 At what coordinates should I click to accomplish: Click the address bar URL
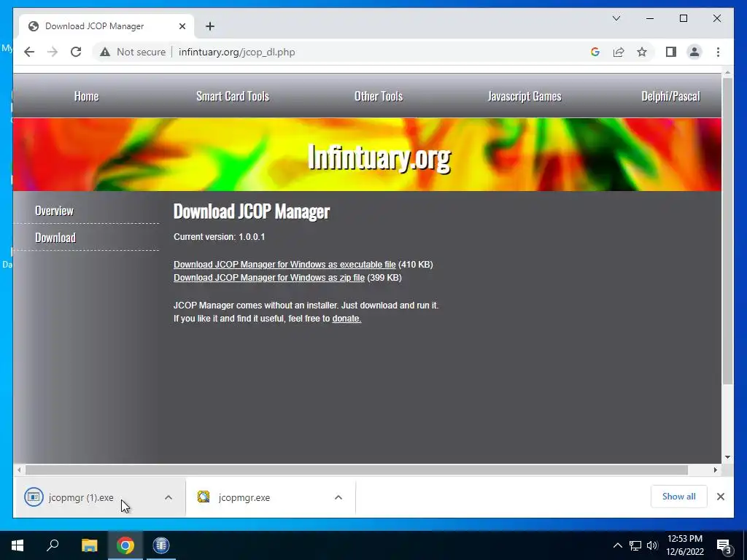pos(237,52)
